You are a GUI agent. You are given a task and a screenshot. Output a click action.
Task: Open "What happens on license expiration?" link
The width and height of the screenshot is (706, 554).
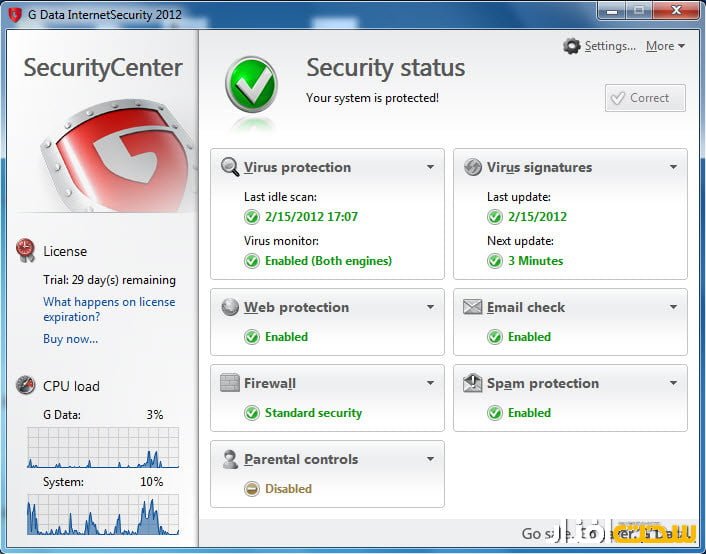pyautogui.click(x=109, y=309)
